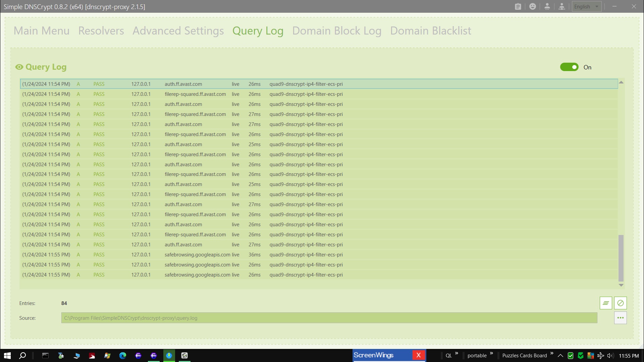The width and height of the screenshot is (644, 362).
Task: Click the eye icon next to Query Log
Action: [19, 67]
